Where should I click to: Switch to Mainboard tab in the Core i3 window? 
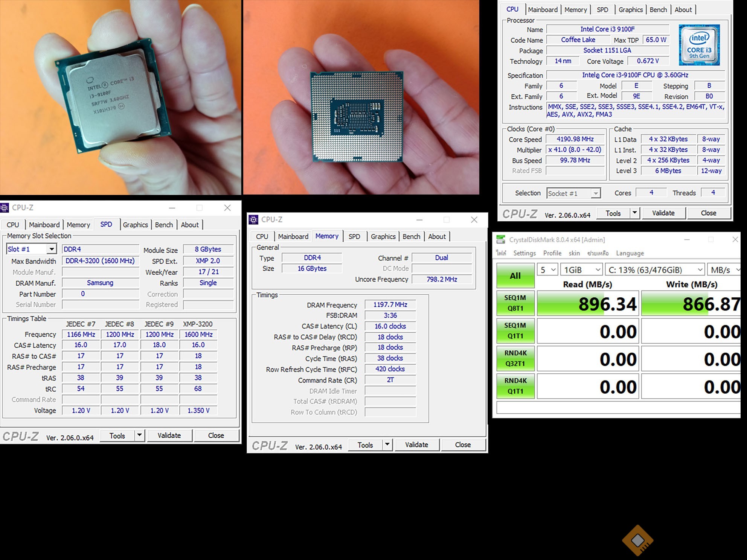pyautogui.click(x=543, y=10)
